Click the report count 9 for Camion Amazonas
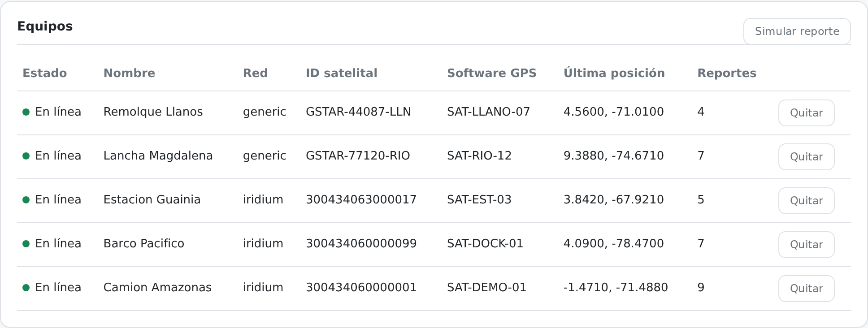 click(701, 288)
